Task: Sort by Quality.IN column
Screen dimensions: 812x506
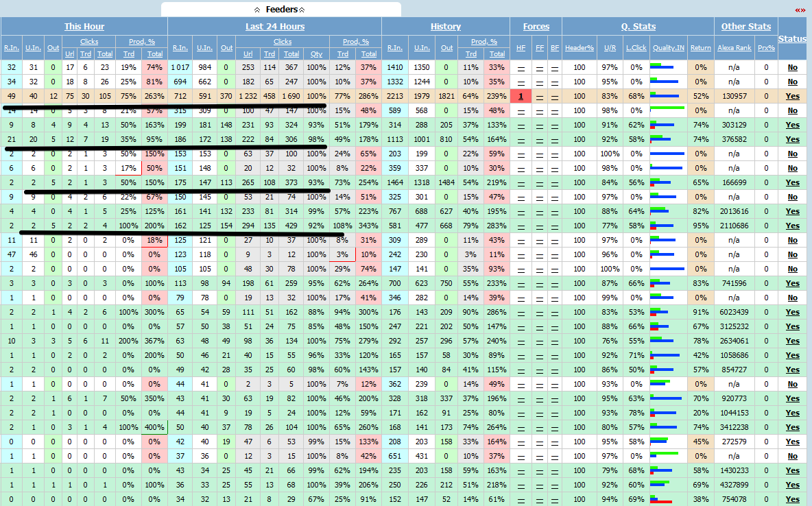Action: coord(669,47)
